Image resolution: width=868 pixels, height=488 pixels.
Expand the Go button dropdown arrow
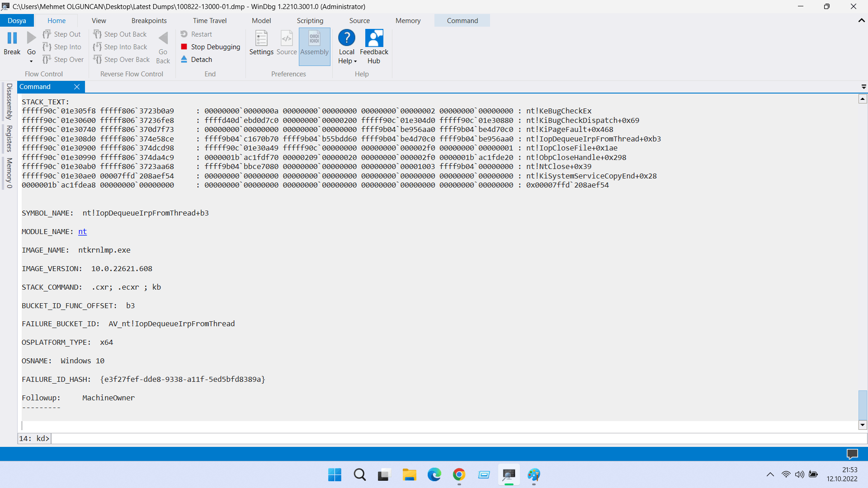tap(31, 61)
